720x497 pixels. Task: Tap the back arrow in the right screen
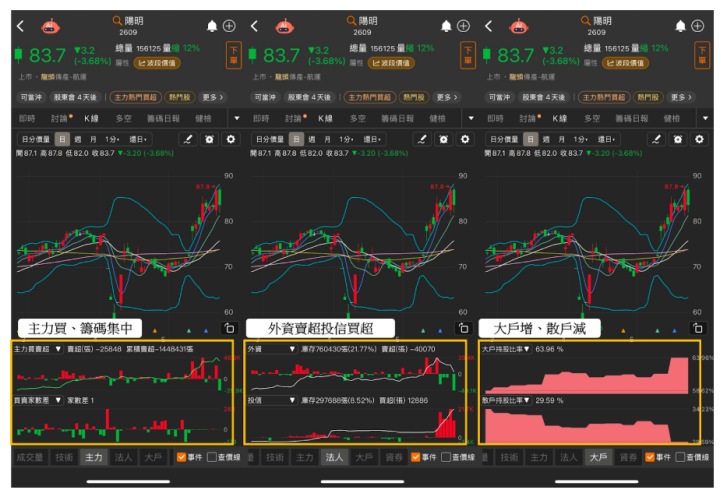(x=489, y=26)
